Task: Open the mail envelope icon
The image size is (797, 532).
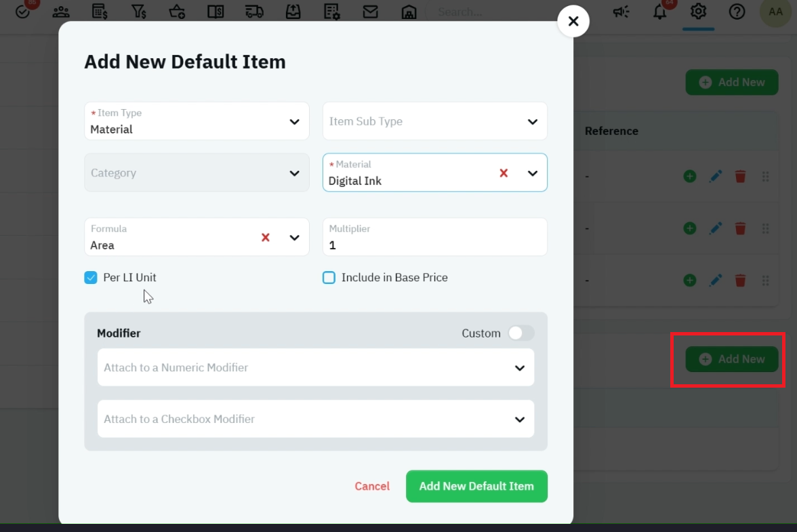Action: click(x=371, y=12)
